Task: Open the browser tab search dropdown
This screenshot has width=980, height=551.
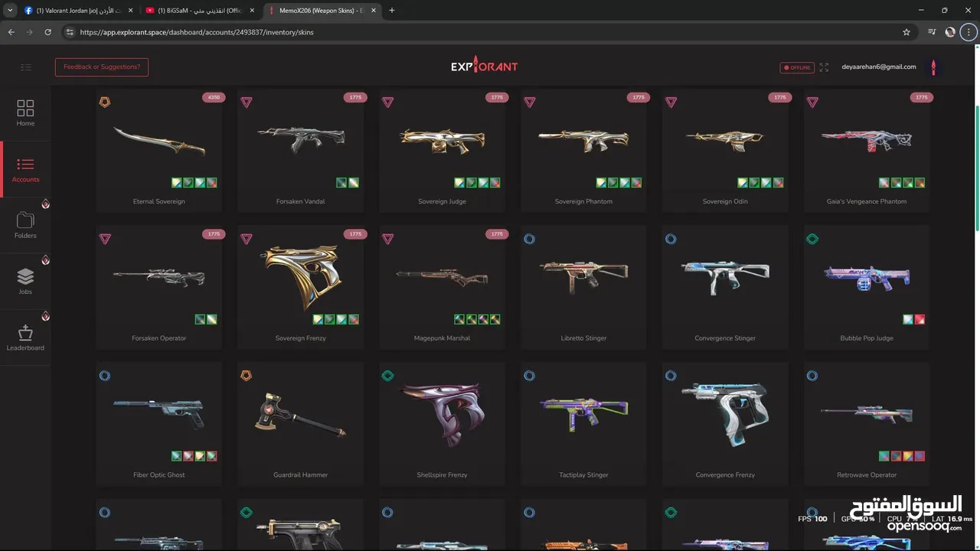Action: 9,11
